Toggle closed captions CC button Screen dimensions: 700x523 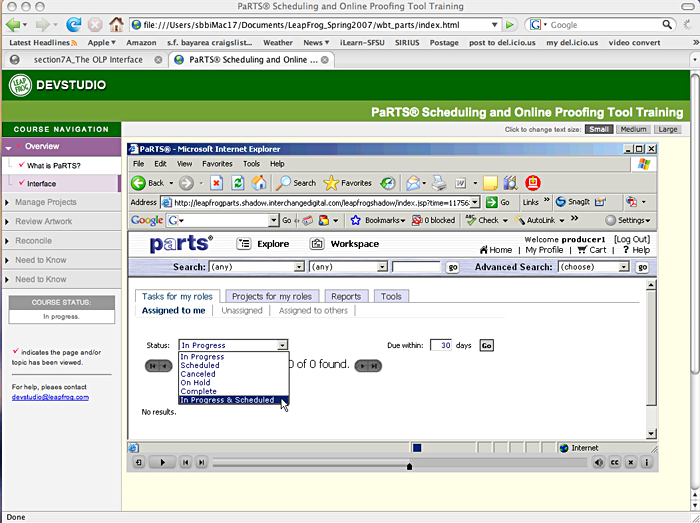pos(614,462)
